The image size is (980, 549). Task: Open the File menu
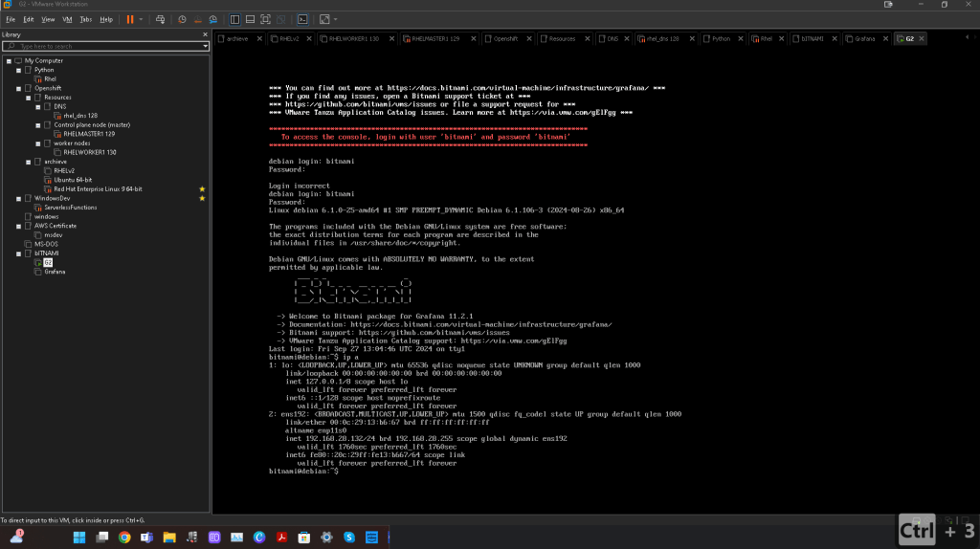pyautogui.click(x=11, y=19)
